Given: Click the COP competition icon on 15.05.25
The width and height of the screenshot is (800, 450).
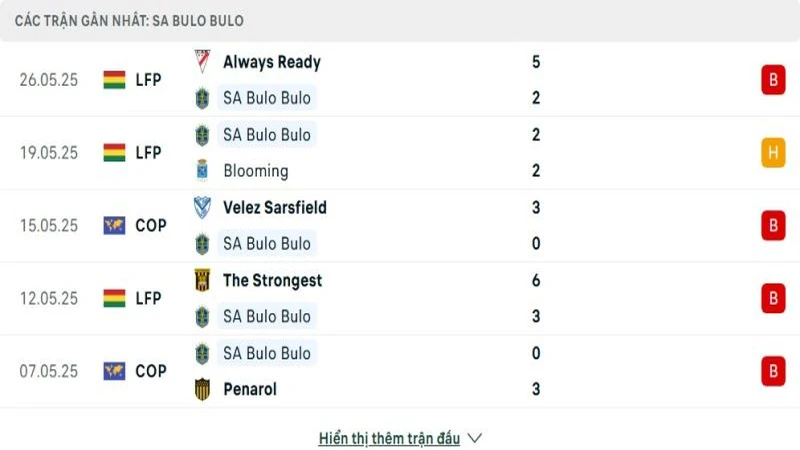Looking at the screenshot, I should point(114,226).
